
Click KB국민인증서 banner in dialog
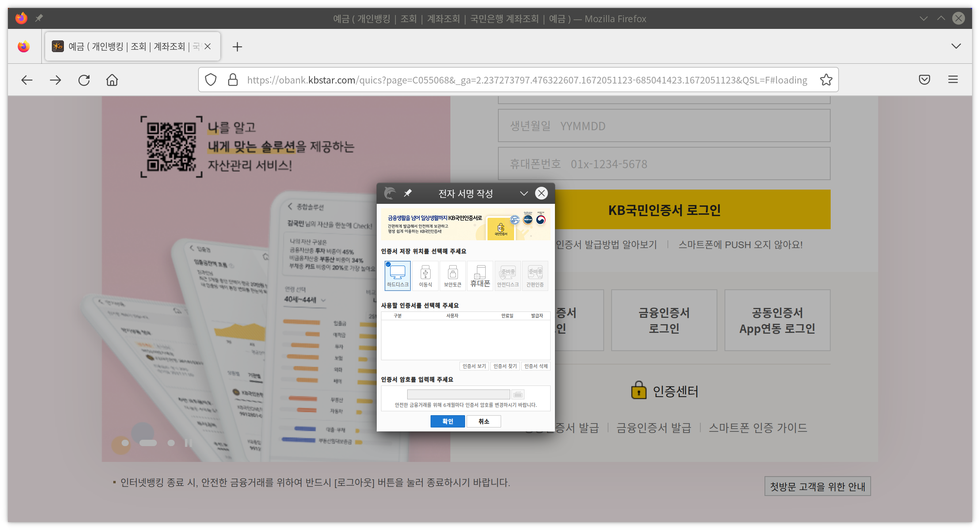coord(465,224)
